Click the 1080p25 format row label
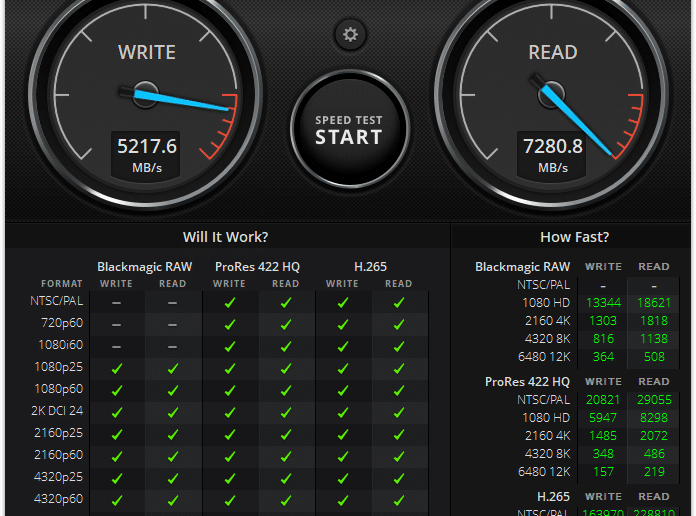Image resolution: width=696 pixels, height=516 pixels. coord(59,367)
